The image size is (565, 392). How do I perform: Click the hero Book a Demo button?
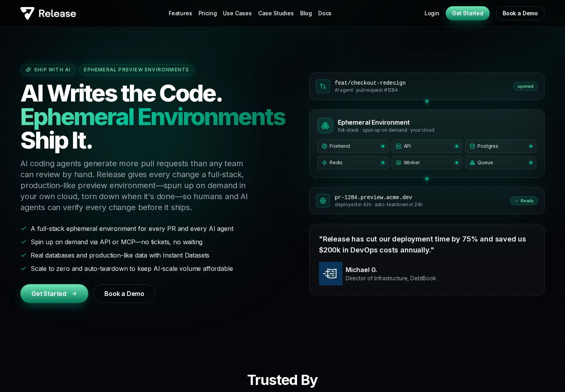(124, 294)
